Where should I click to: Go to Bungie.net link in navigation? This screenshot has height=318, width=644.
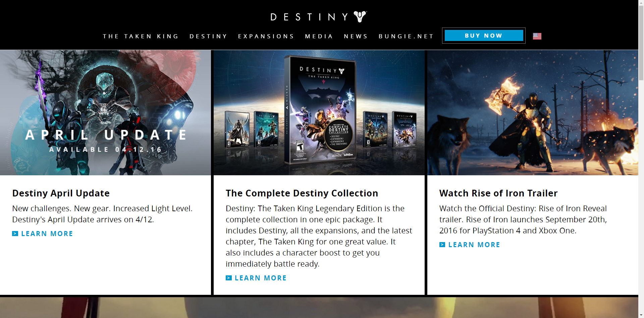[x=406, y=36]
